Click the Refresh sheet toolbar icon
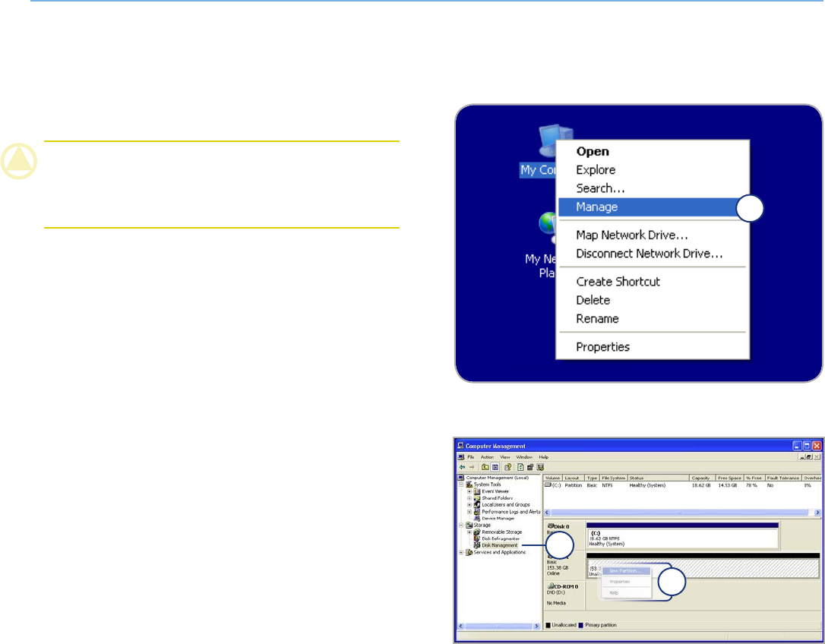Viewport: 825px width, 644px height. point(520,467)
